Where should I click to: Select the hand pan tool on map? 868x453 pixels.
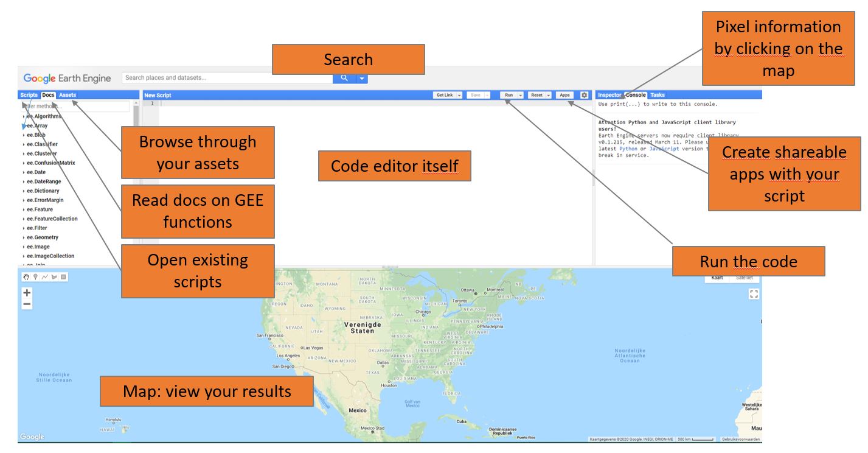coord(26,277)
